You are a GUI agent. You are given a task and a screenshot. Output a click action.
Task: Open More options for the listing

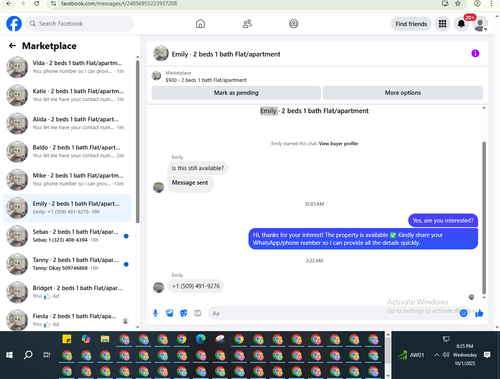(403, 93)
